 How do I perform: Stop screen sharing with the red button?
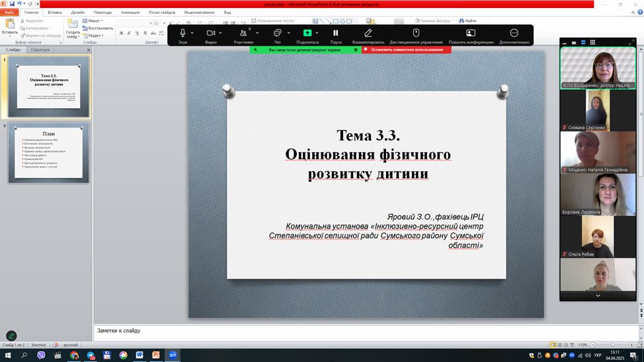pyautogui.click(x=407, y=50)
